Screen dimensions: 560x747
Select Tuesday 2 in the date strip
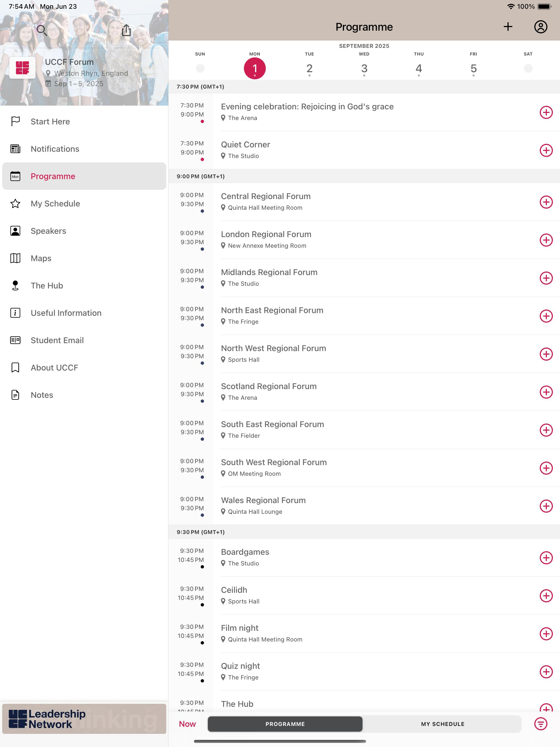(309, 69)
